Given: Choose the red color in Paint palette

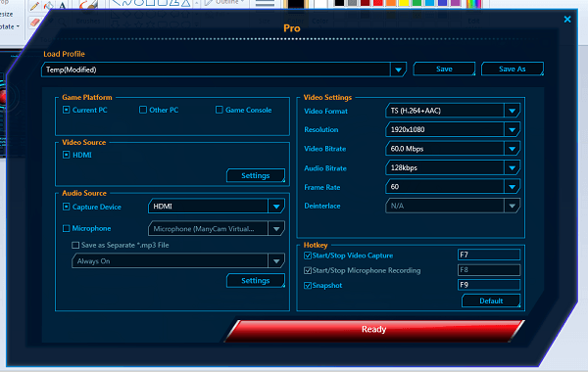Looking at the screenshot, I should click(378, 3).
